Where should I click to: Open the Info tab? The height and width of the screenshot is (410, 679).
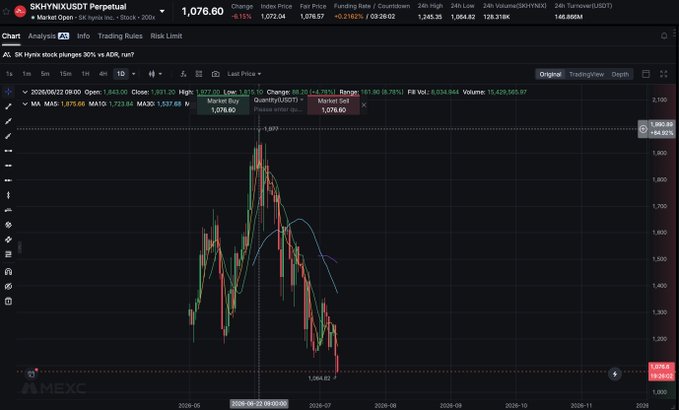coord(83,36)
